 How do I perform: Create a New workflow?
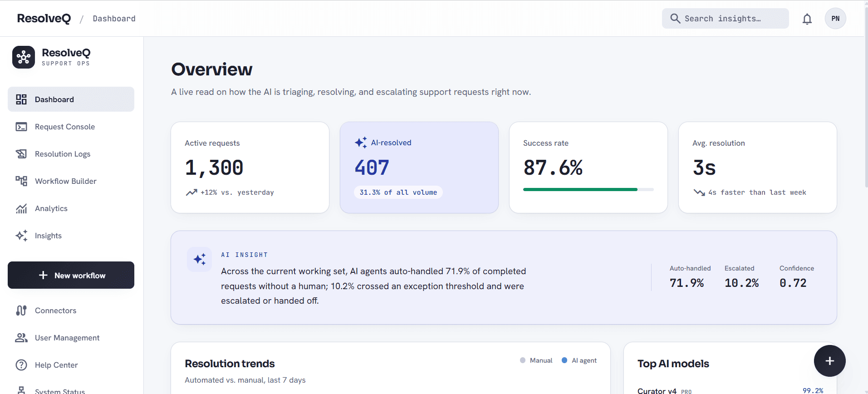pos(71,275)
